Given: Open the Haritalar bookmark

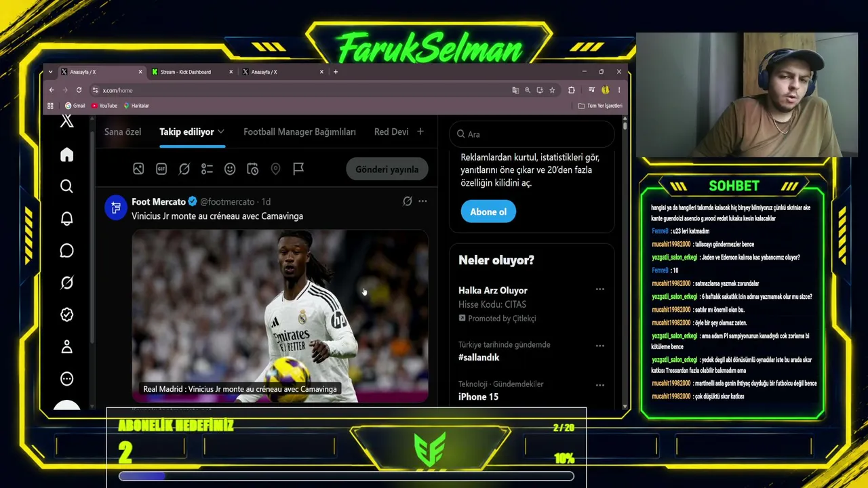Looking at the screenshot, I should pyautogui.click(x=136, y=106).
